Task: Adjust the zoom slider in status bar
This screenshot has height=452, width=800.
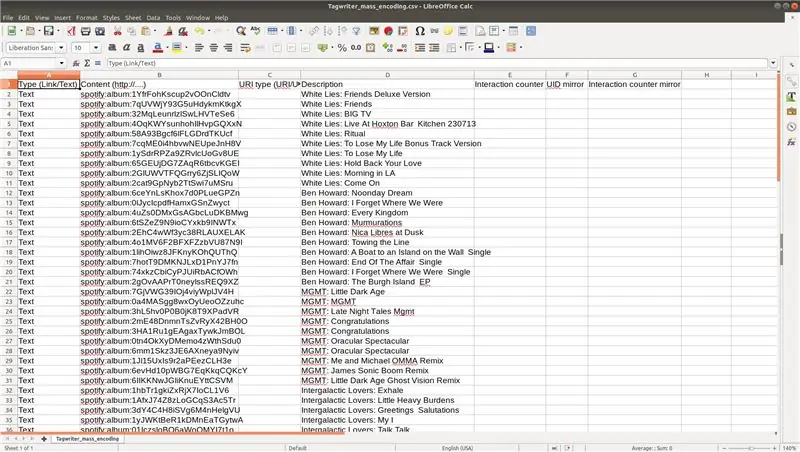Action: pos(751,448)
